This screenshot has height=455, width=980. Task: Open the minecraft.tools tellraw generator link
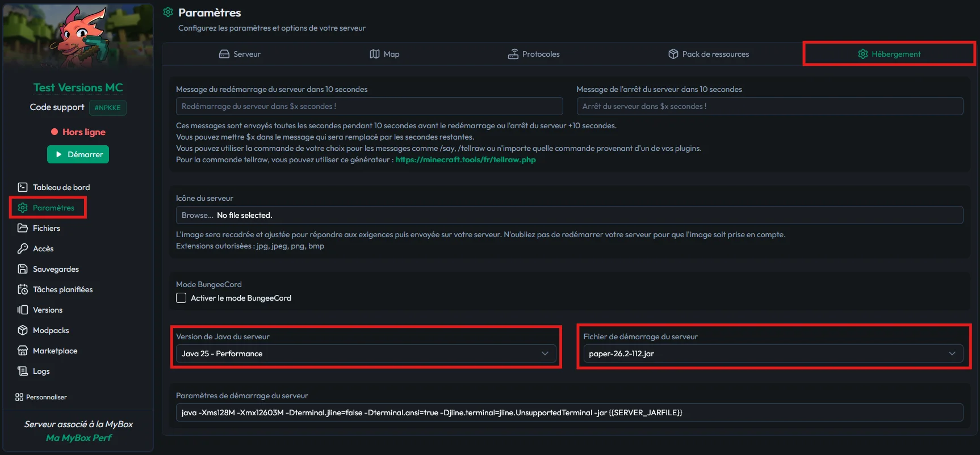click(x=466, y=159)
